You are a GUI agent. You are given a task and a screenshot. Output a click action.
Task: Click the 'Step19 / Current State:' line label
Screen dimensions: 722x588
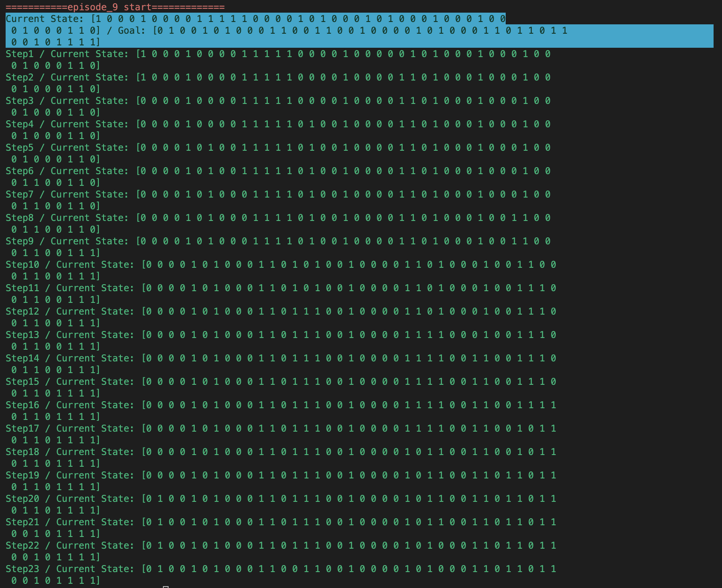[x=70, y=475]
